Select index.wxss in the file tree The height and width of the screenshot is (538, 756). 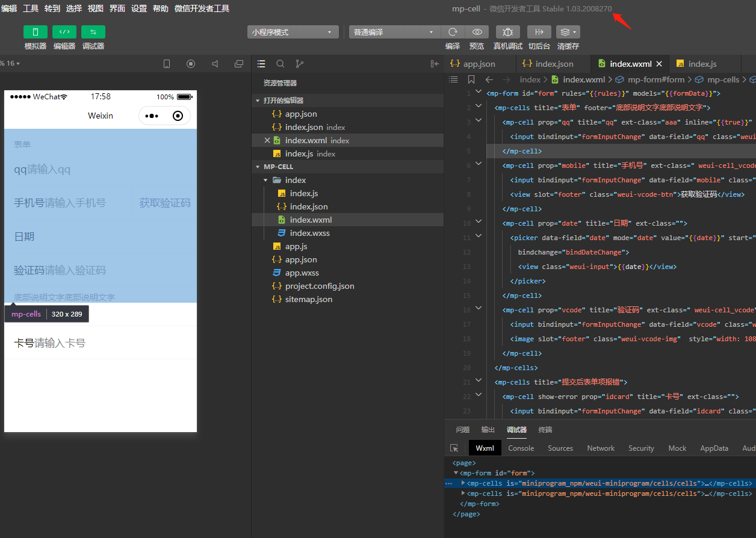point(309,233)
